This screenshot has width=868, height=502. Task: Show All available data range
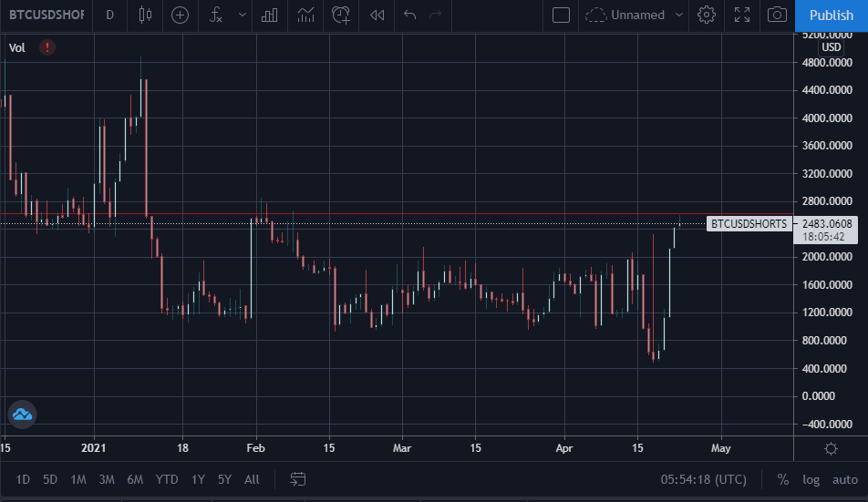252,479
